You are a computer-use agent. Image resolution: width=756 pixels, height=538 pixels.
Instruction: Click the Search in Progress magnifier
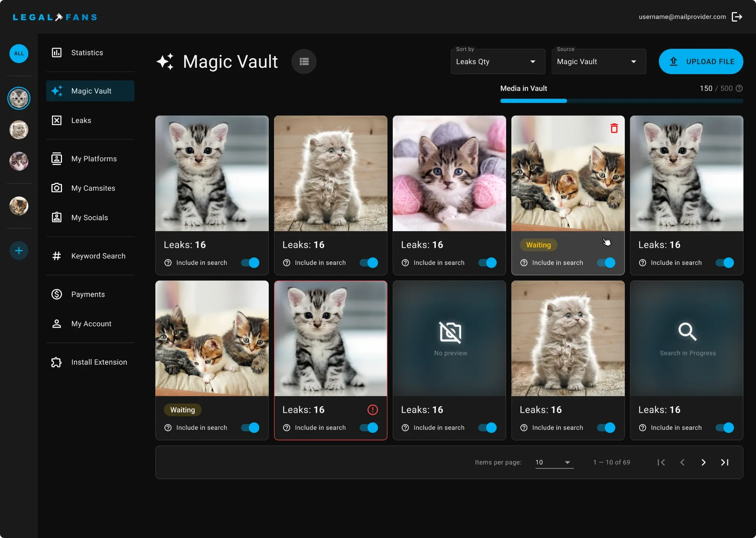(x=687, y=332)
